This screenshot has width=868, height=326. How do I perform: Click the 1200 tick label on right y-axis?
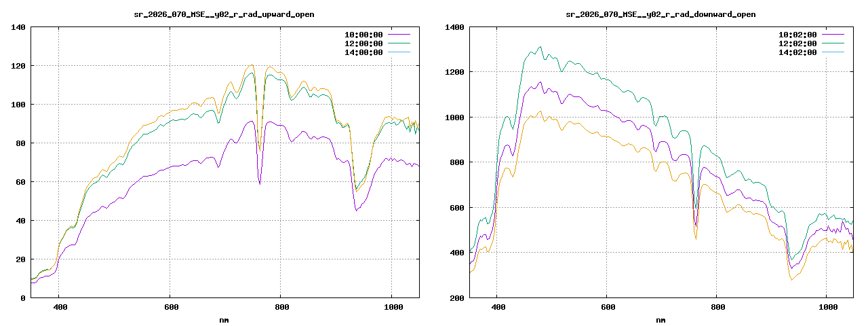click(x=454, y=72)
